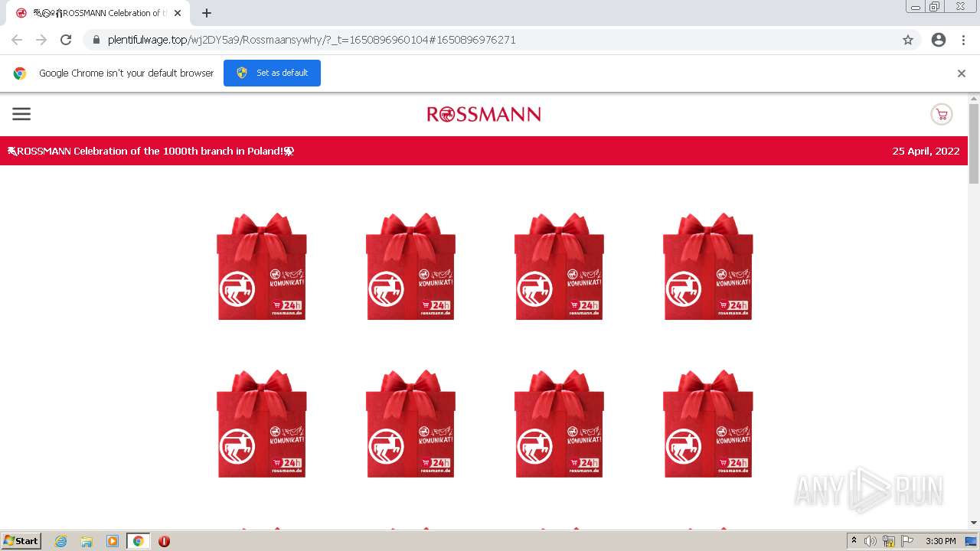Reload the current page
Viewport: 980px width, 551px height.
pos(66,40)
